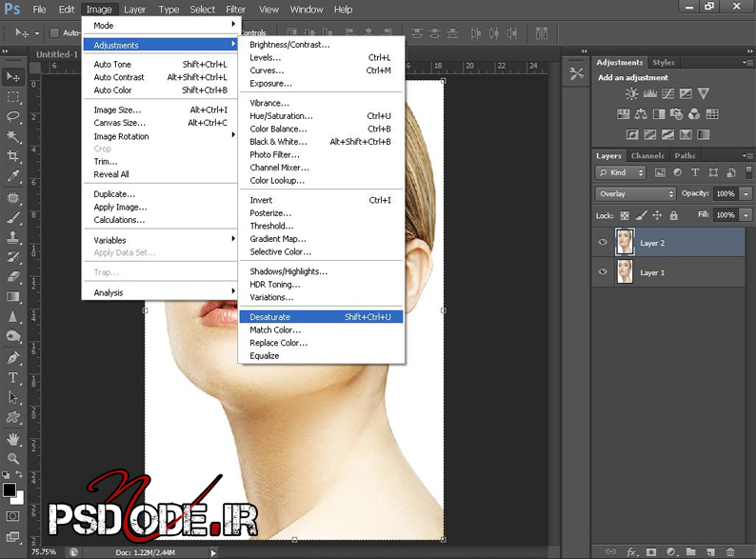The image size is (756, 559).
Task: Toggle Auto-Select checkbox in options bar
Action: (x=54, y=32)
